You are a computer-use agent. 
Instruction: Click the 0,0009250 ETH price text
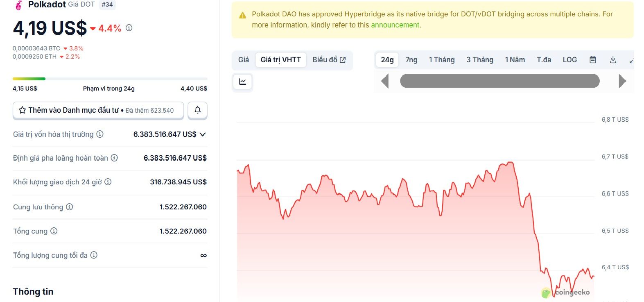(35, 57)
